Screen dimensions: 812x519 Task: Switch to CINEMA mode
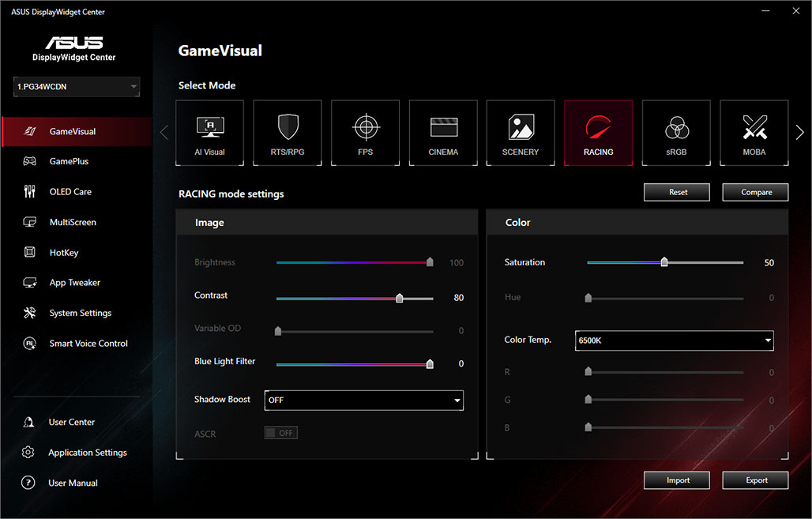pyautogui.click(x=443, y=133)
